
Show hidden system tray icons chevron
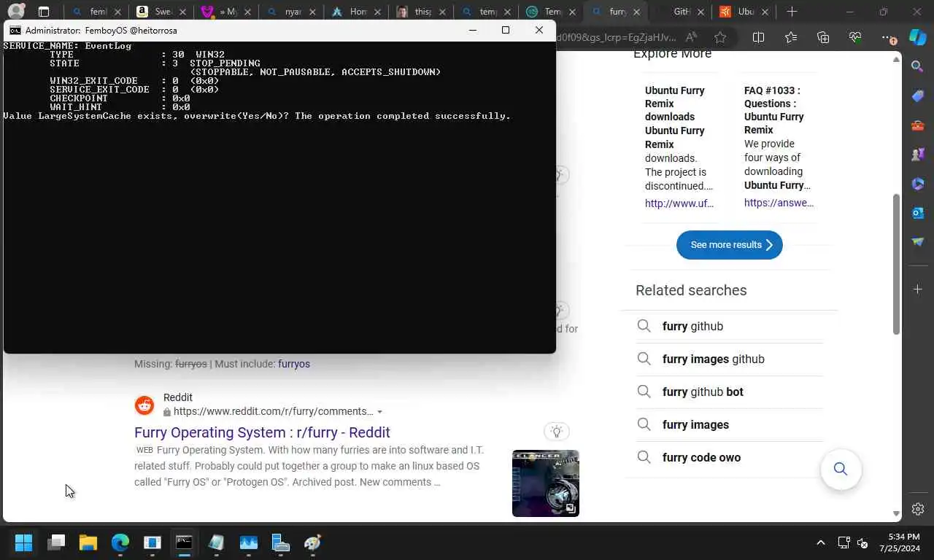tap(820, 542)
